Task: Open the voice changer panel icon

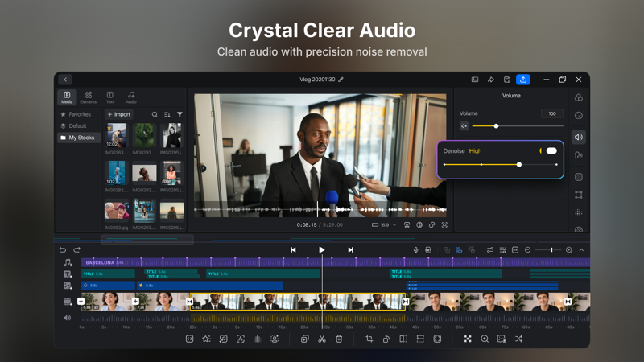Action: [578, 155]
